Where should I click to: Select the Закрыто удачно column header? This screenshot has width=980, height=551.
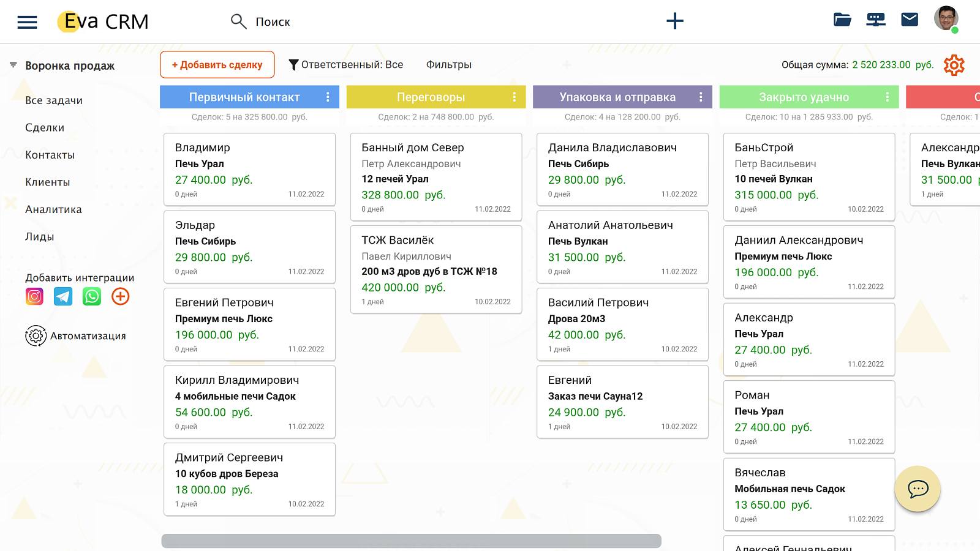pyautogui.click(x=809, y=97)
